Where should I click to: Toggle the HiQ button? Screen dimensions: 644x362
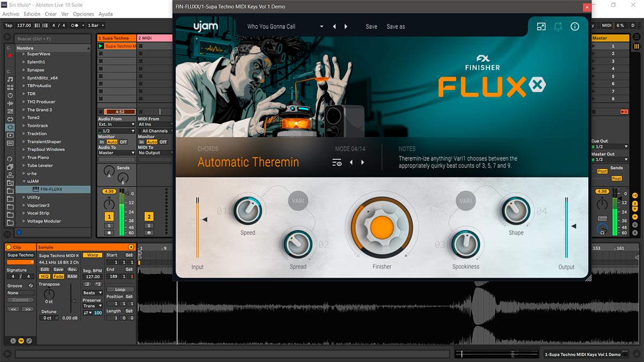coord(45,277)
